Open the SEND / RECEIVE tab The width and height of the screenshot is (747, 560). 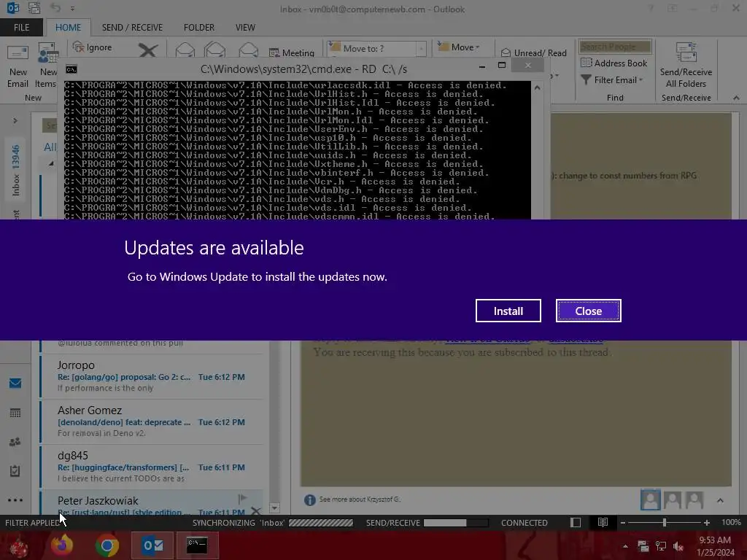point(132,28)
